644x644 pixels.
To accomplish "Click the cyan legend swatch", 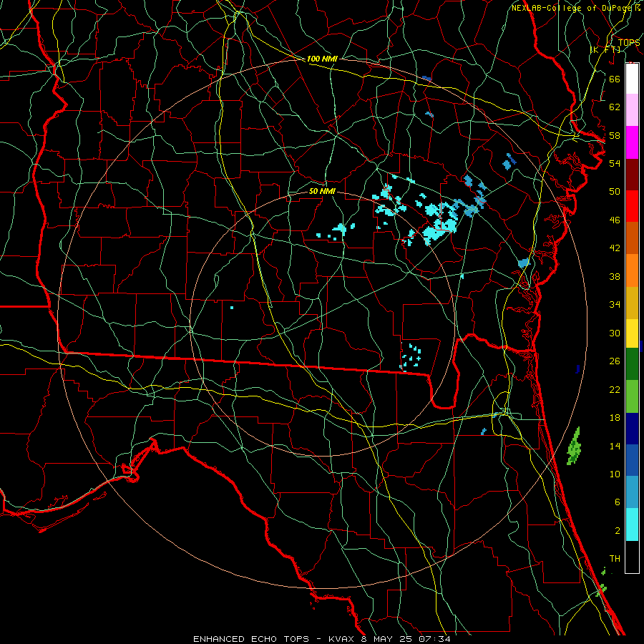I will [x=632, y=525].
